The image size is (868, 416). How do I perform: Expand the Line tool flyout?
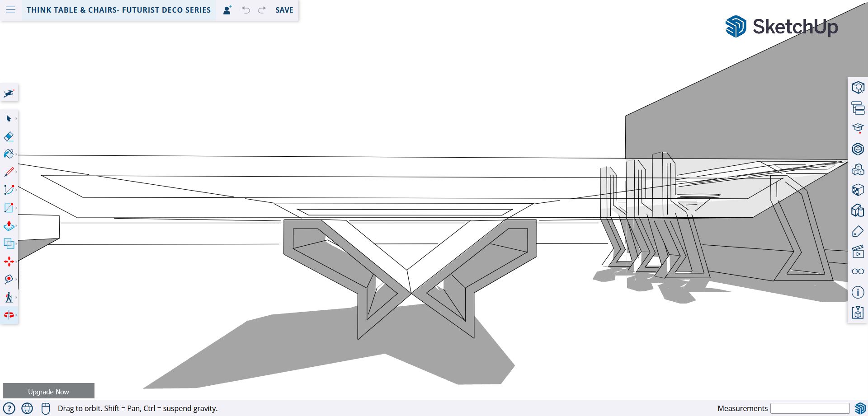tap(16, 172)
